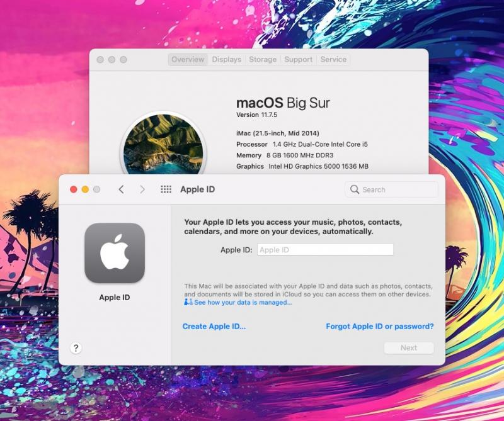Screen dimensions: 504x421
Task: Focus the Search field in preferences window
Action: (391, 189)
